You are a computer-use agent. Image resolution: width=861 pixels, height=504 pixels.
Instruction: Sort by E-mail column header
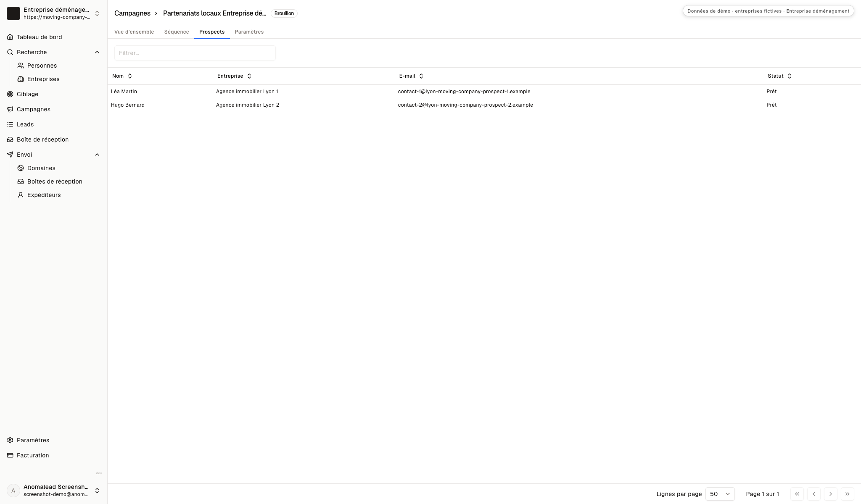coord(411,76)
